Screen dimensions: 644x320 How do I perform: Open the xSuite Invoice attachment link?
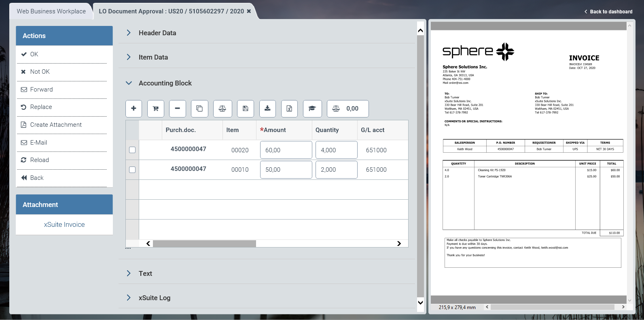[64, 224]
